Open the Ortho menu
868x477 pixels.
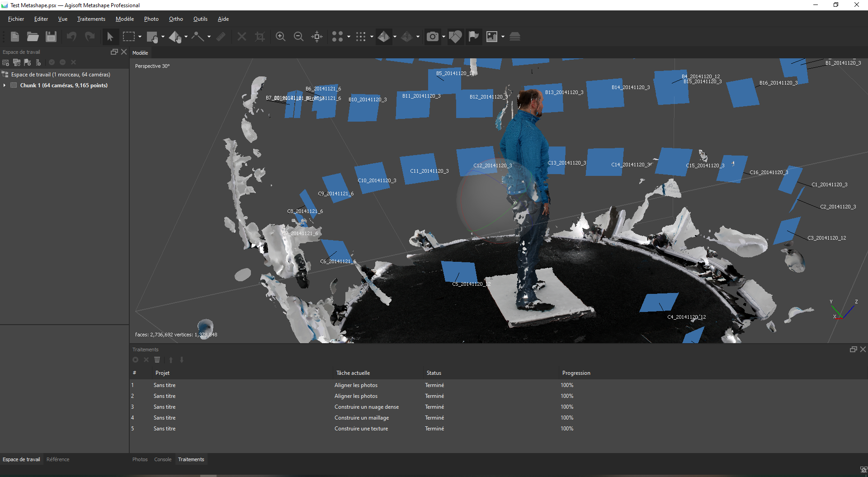click(176, 19)
